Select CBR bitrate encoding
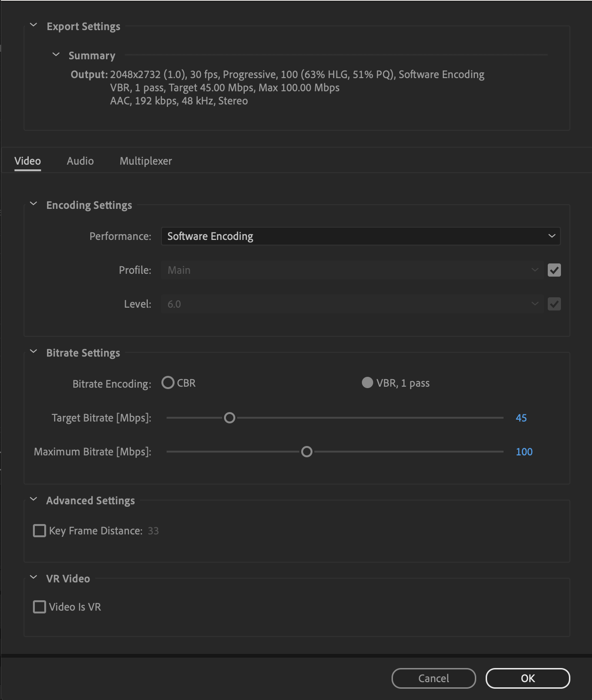592x700 pixels. coord(168,383)
